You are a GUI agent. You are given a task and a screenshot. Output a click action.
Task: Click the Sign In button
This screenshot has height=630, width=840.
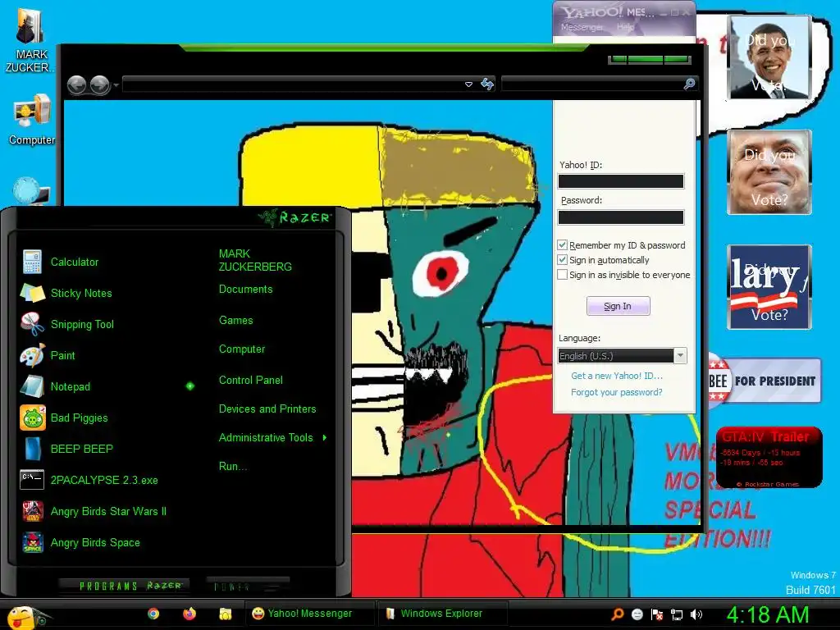619,306
